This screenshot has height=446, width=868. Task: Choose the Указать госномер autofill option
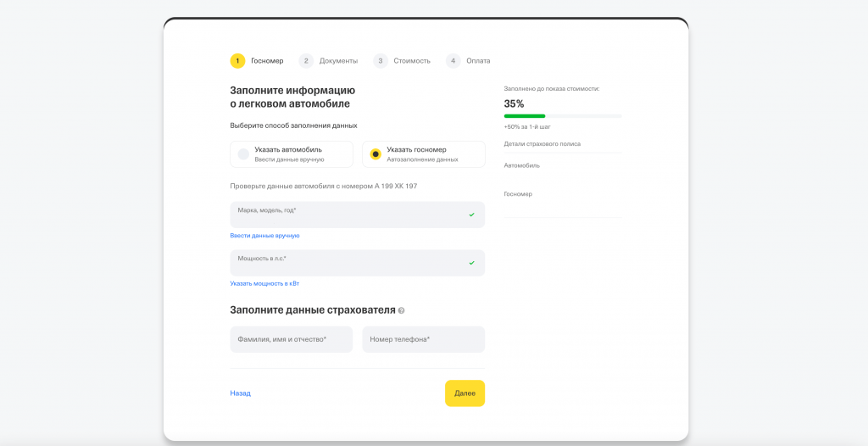[x=423, y=153]
